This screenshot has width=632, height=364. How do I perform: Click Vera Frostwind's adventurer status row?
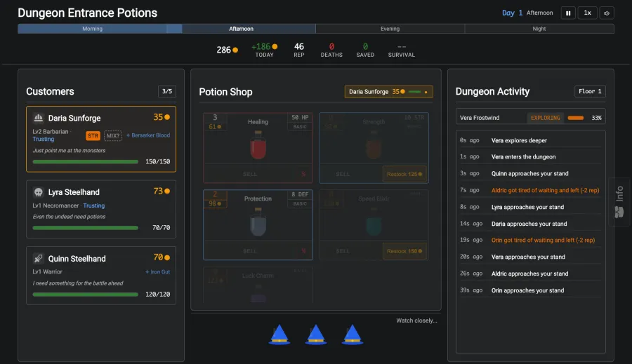click(x=530, y=118)
